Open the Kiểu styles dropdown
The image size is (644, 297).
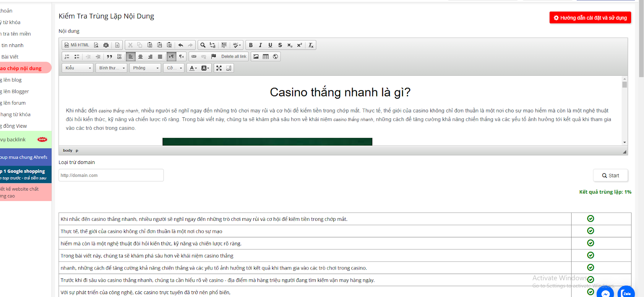pyautogui.click(x=78, y=68)
